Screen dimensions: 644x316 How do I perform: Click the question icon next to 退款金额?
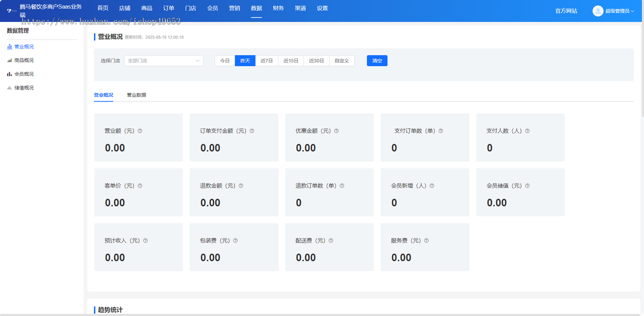tap(241, 185)
